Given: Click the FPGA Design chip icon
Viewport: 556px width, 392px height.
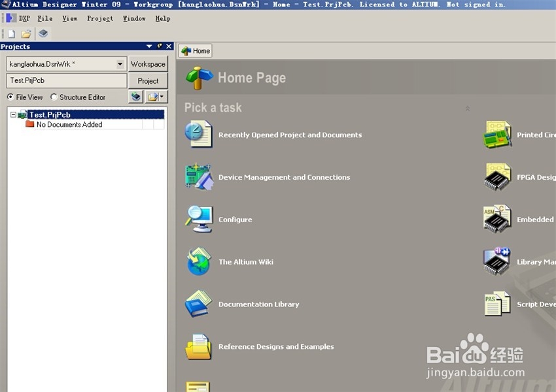Looking at the screenshot, I should pyautogui.click(x=498, y=176).
